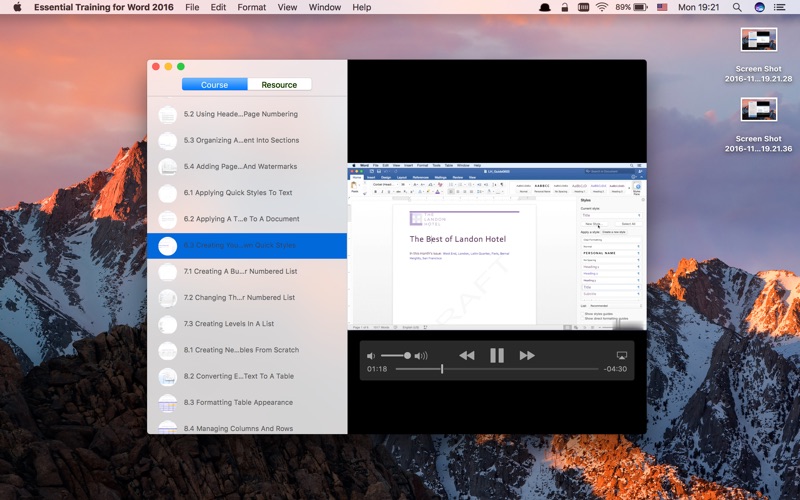Click the Siri icon in menu bar
This screenshot has height=500, width=800.
(759, 7)
